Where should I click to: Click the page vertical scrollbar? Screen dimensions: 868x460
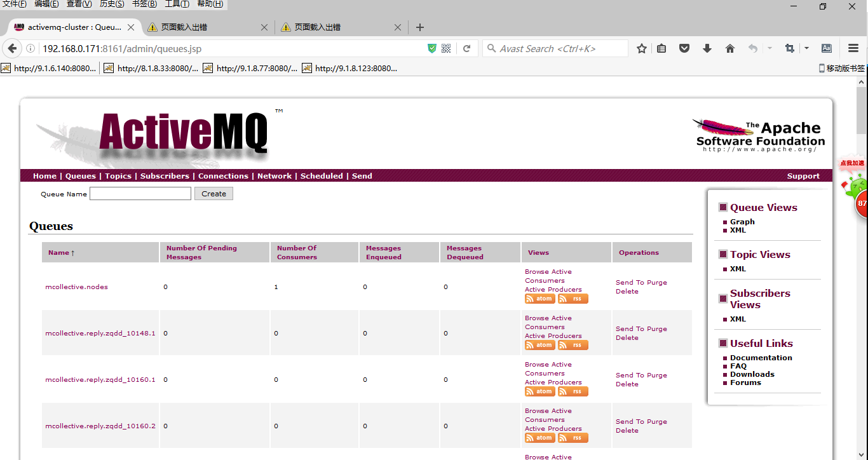[x=862, y=111]
